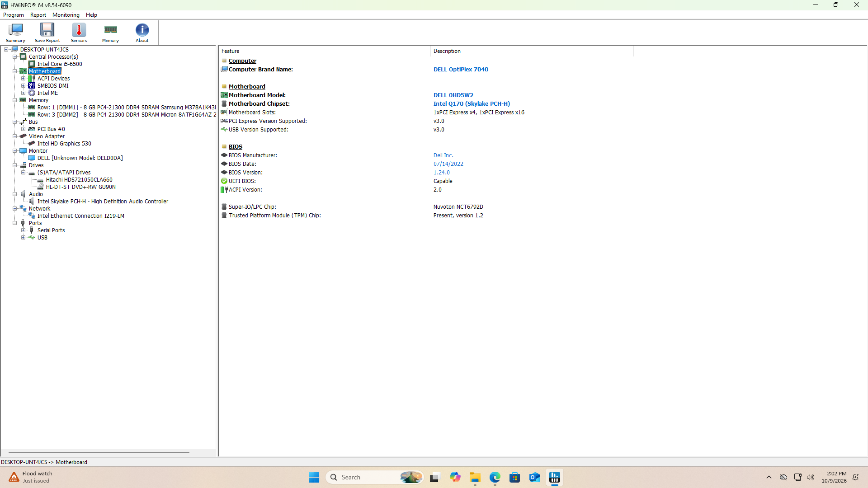Expand the Serial Ports node
The image size is (868, 488).
click(24, 230)
